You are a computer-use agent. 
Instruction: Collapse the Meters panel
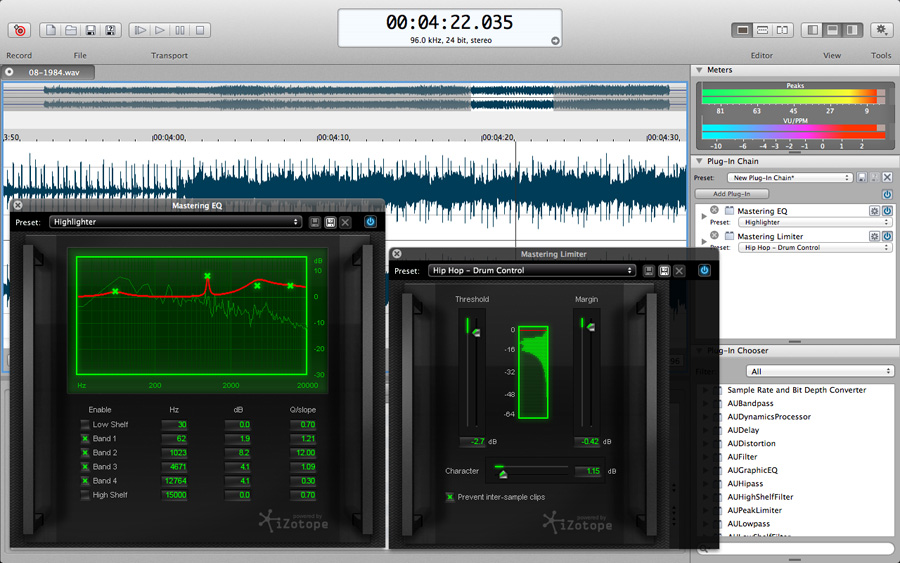tap(699, 70)
